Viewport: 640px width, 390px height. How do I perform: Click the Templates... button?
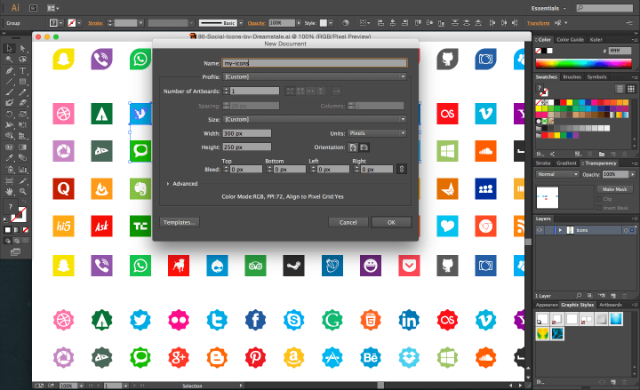click(x=179, y=222)
